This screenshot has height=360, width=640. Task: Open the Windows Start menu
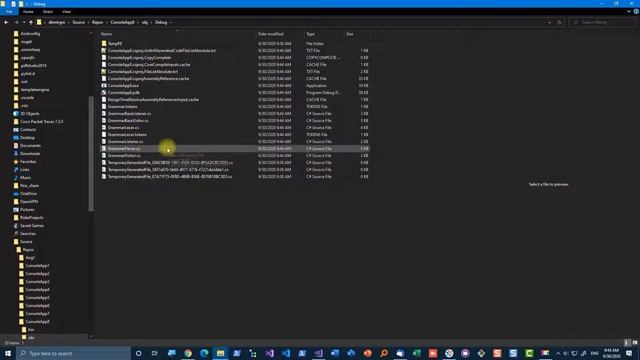pos(8,353)
